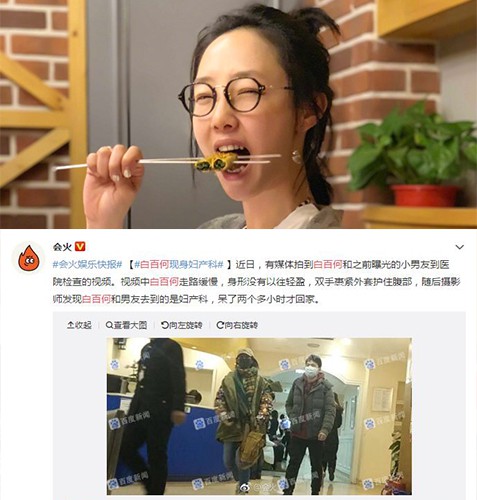Click the clockwise rotate arrow icon
This screenshot has height=500, width=477.
220,325
